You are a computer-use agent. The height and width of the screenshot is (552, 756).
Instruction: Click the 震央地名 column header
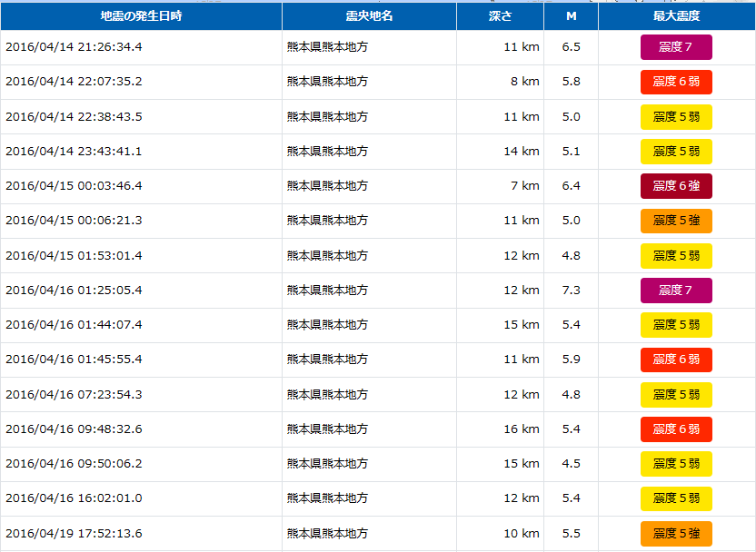[369, 16]
